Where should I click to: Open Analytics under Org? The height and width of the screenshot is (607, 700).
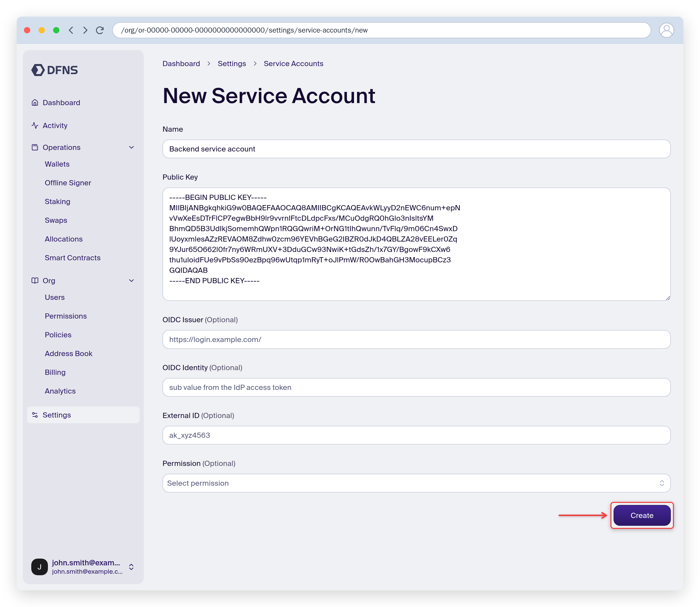pyautogui.click(x=60, y=391)
